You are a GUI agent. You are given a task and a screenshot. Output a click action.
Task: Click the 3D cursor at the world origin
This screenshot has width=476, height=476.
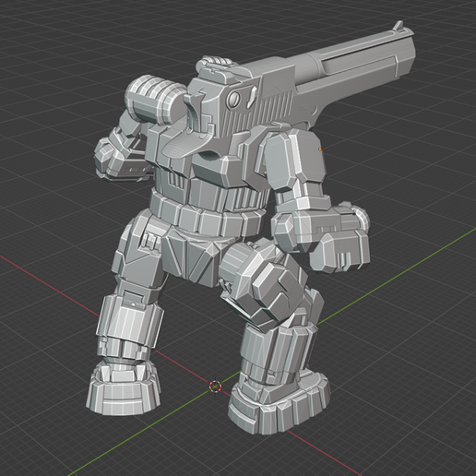tap(215, 387)
